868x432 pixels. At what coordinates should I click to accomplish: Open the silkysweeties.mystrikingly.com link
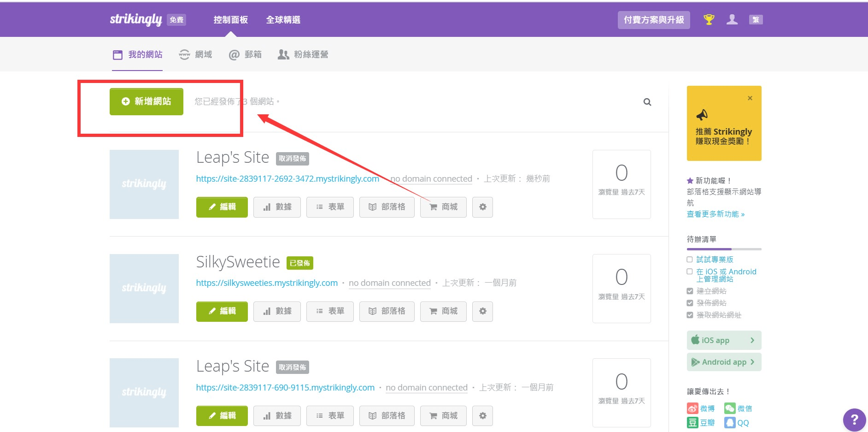click(267, 283)
